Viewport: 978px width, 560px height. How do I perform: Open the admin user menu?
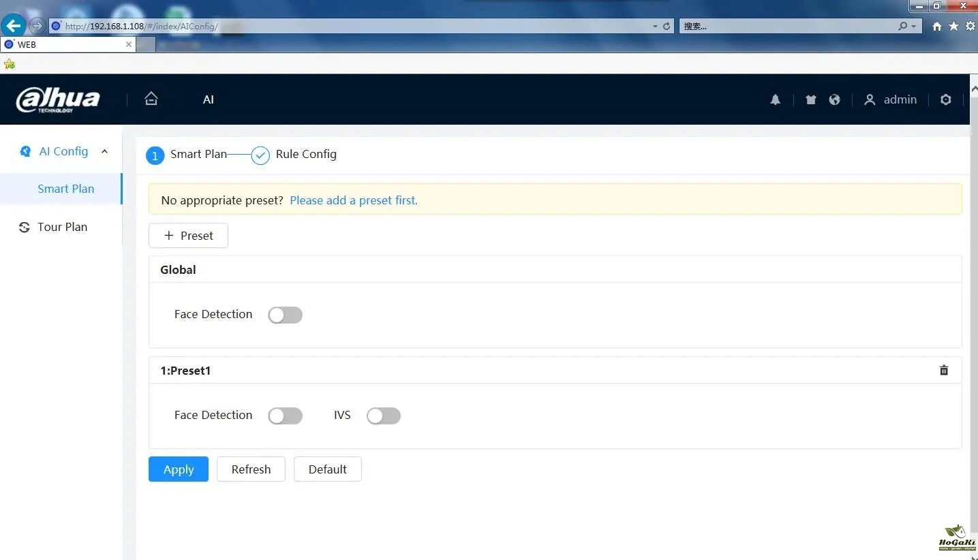[x=891, y=99]
